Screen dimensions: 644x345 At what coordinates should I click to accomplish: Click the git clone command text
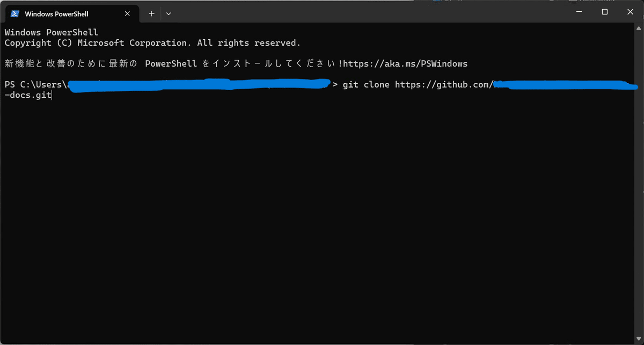367,84
